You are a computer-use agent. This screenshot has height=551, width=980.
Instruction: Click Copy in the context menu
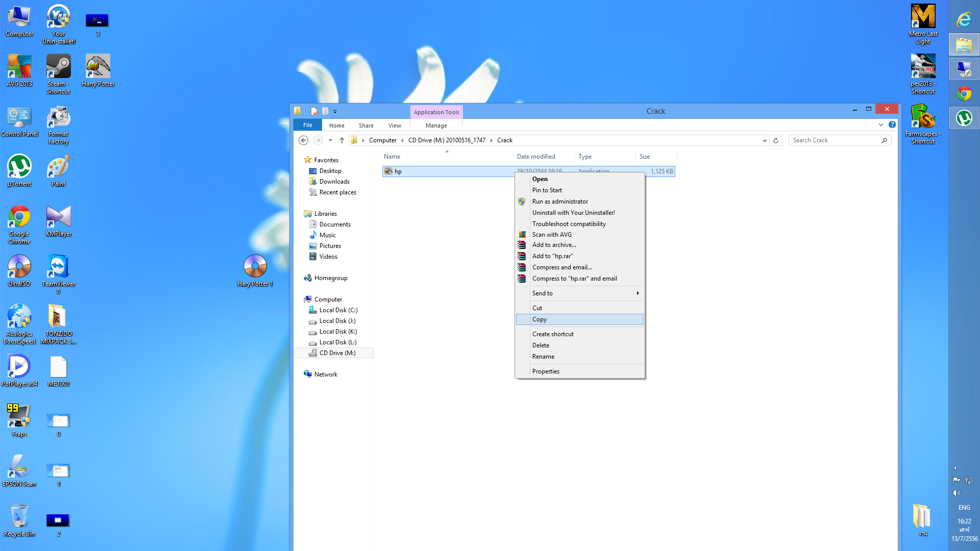pos(539,319)
